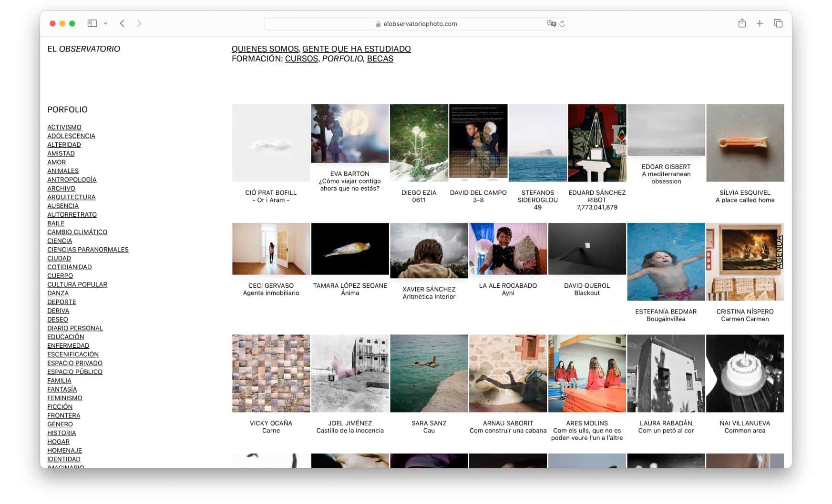Screen dimensions: 832x504
Task: Open Eduard Sánchez Ribot thumbnail
Action: coord(597,143)
